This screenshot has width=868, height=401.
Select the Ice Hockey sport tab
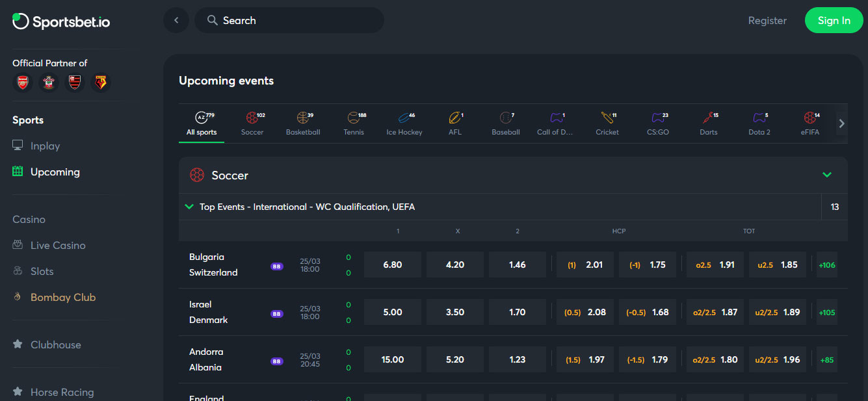coord(404,124)
